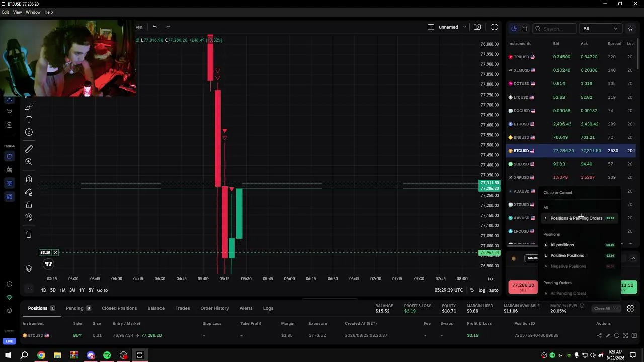The width and height of the screenshot is (644, 362).
Task: Open the Balance tab
Action: tap(156, 308)
